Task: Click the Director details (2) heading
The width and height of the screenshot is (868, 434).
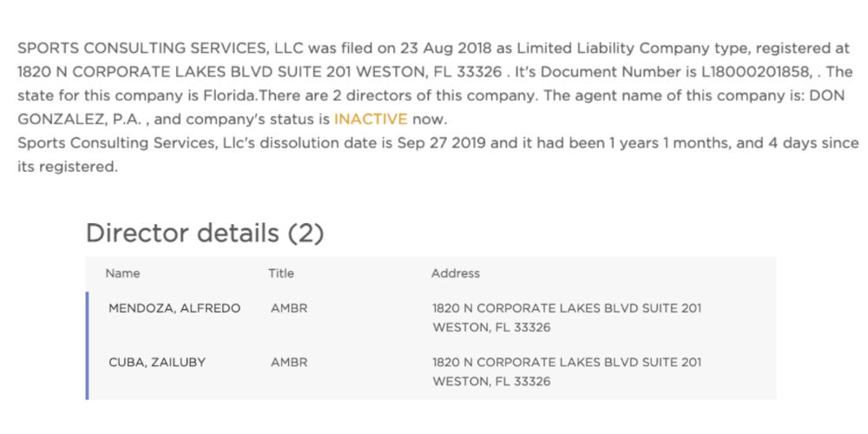Action: [205, 233]
